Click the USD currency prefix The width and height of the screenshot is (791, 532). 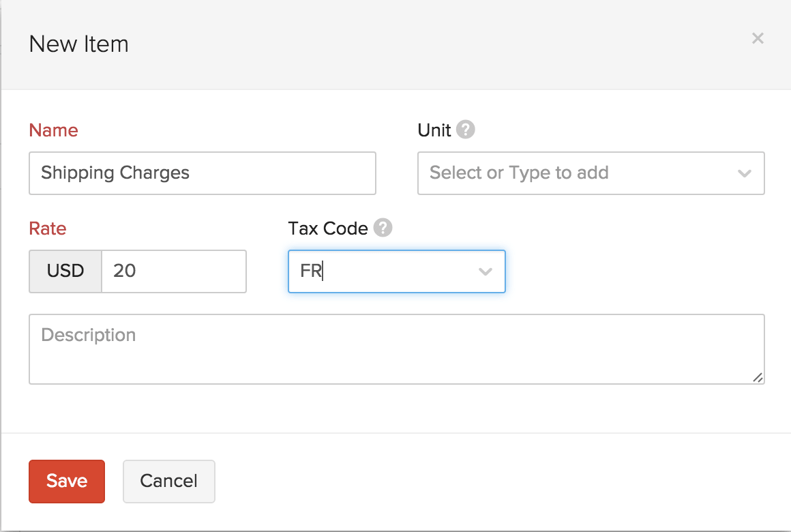coord(65,271)
